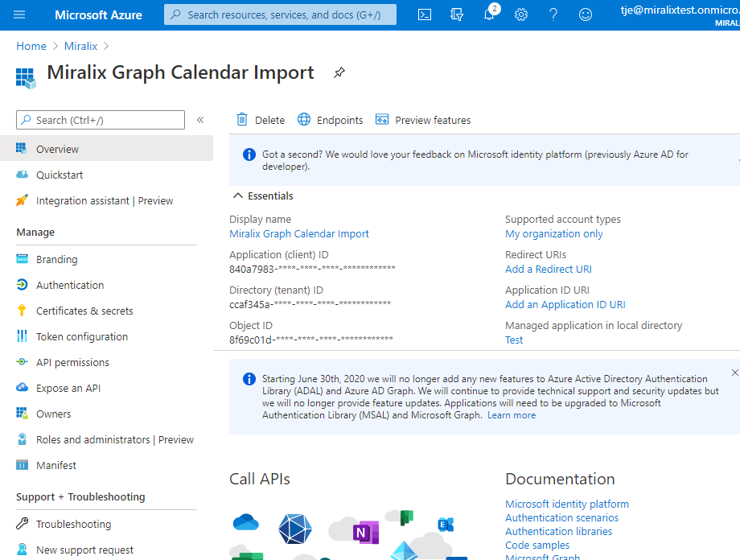Open the tje@miralixtest account menu
The image size is (740, 560).
coord(680,14)
